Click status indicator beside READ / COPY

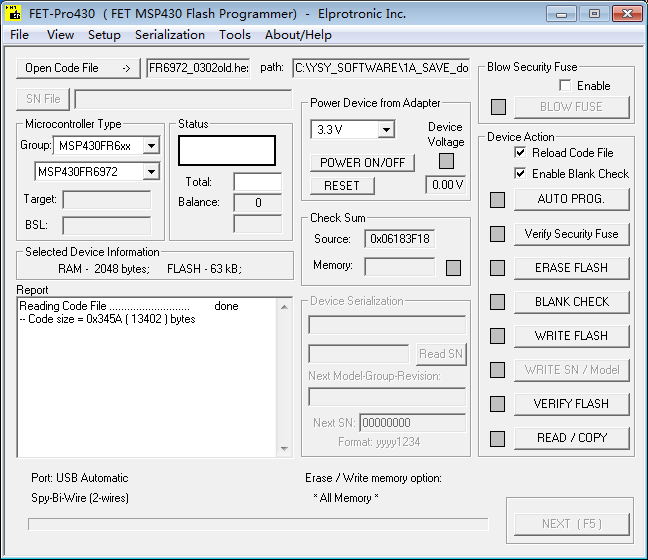(x=497, y=438)
